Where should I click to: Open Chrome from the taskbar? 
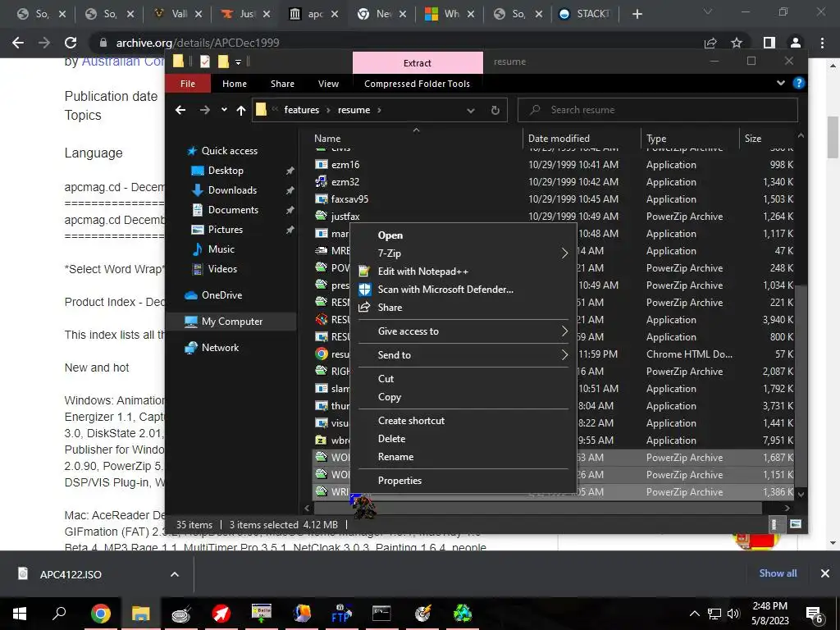tap(100, 614)
